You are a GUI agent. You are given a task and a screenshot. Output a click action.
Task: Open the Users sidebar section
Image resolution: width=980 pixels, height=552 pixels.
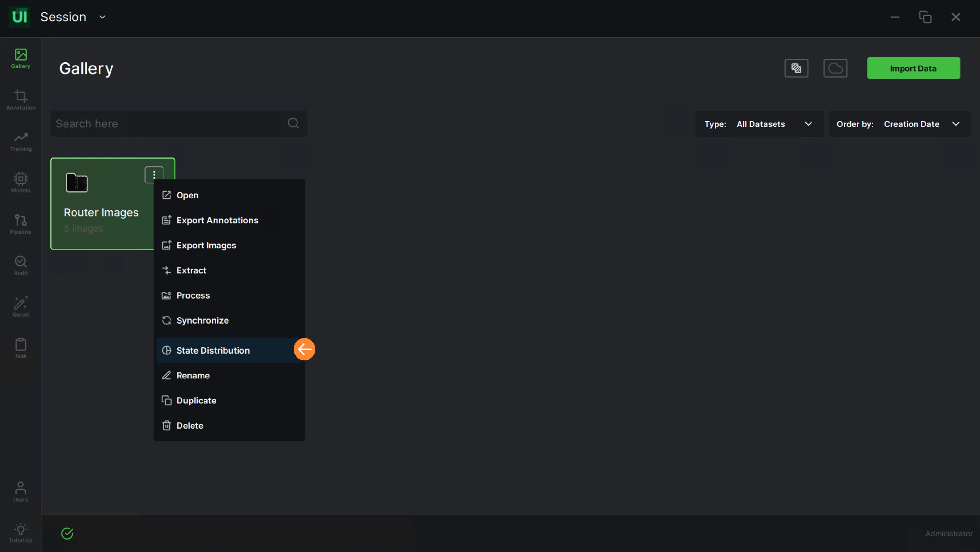(x=20, y=492)
